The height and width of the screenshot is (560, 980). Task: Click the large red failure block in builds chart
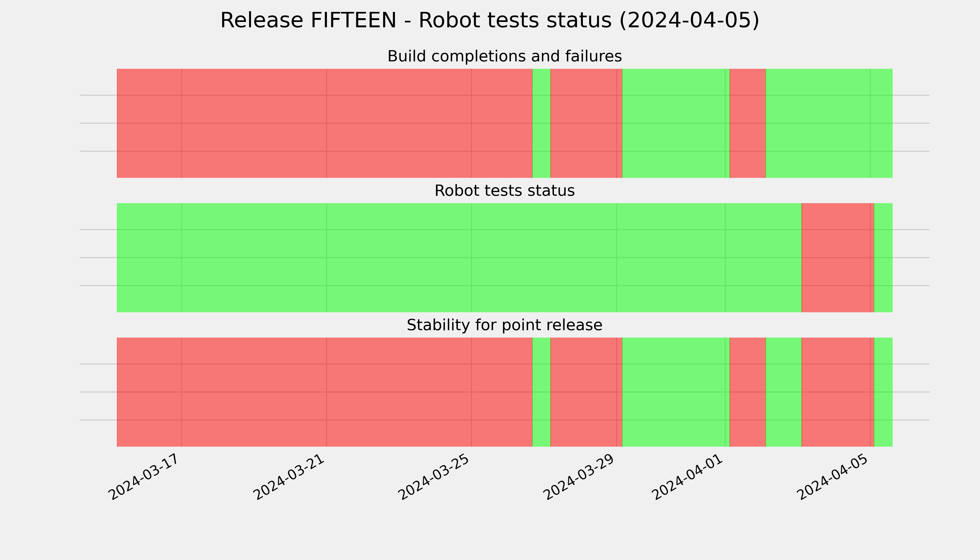(x=325, y=123)
